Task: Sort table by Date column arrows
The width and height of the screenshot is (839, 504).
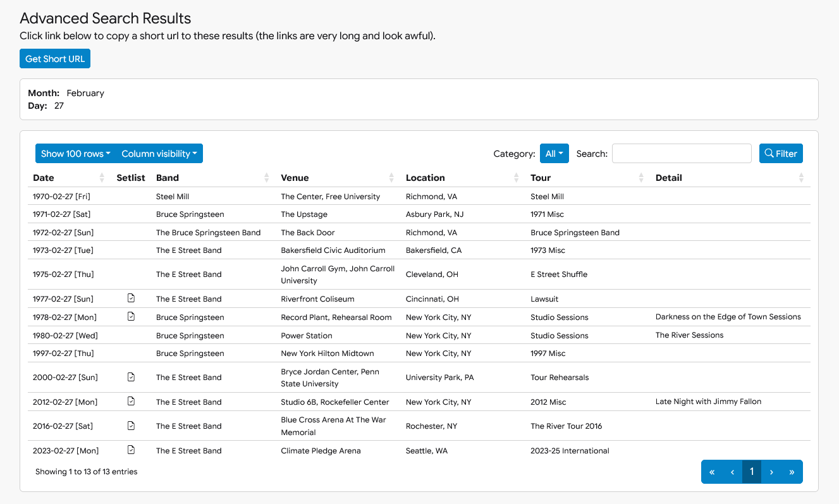Action: 102,178
